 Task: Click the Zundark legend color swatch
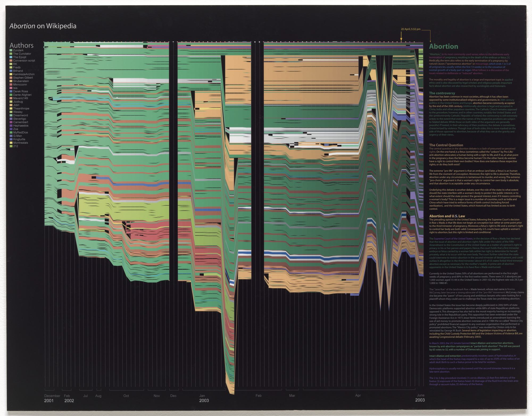point(11,50)
